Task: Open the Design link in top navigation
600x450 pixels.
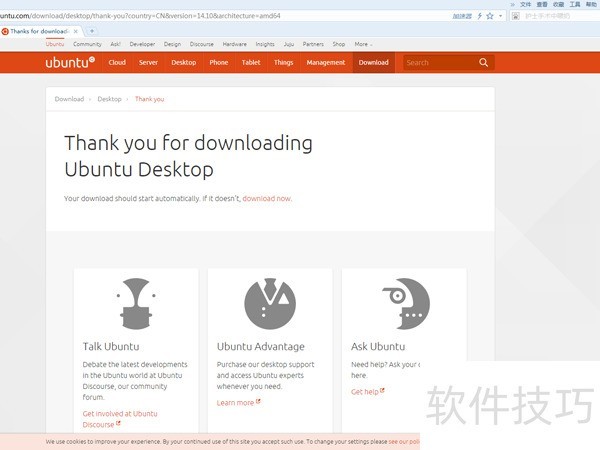Action: (173, 44)
